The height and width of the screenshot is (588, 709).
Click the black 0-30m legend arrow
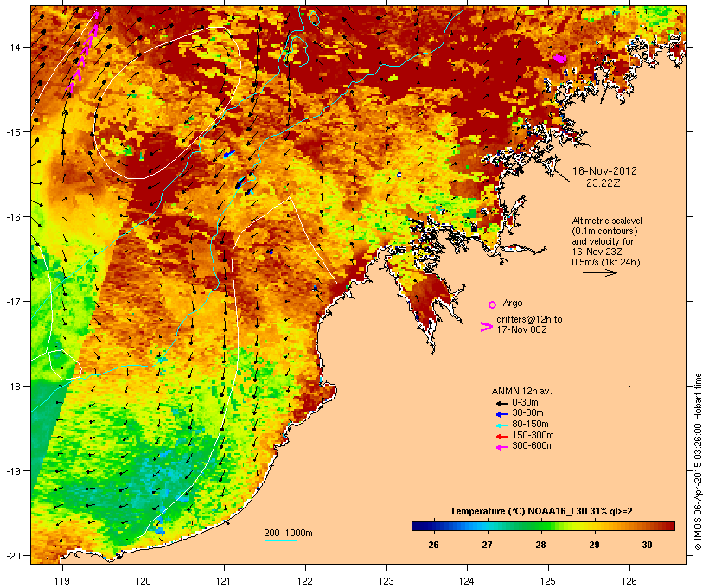[502, 403]
